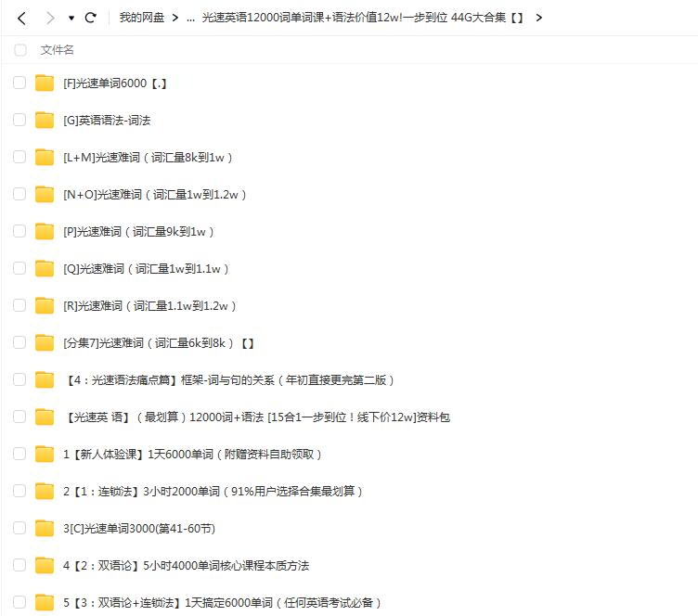
Task: Open [P]光速难词（词汇量9k到1w）
Action: click(138, 232)
